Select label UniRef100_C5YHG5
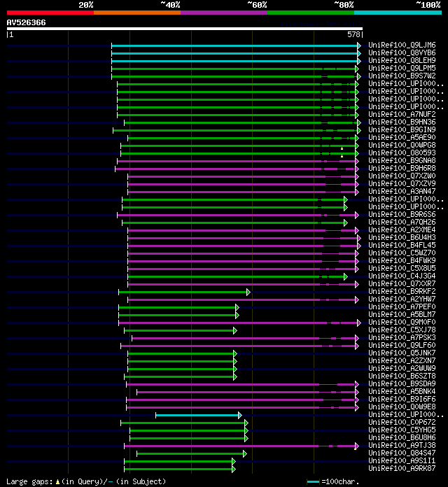Image resolution: width=448 pixels, height=487 pixels. coord(402,430)
